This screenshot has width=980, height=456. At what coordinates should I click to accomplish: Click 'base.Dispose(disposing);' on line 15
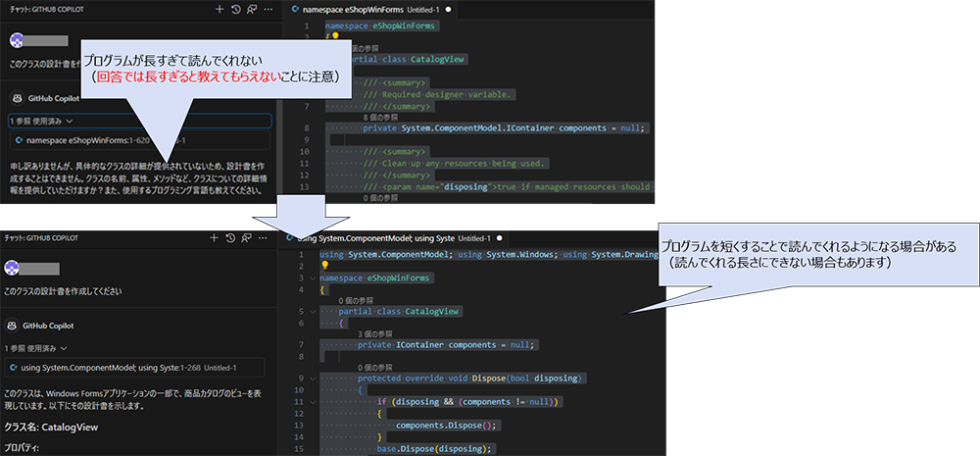pyautogui.click(x=435, y=448)
